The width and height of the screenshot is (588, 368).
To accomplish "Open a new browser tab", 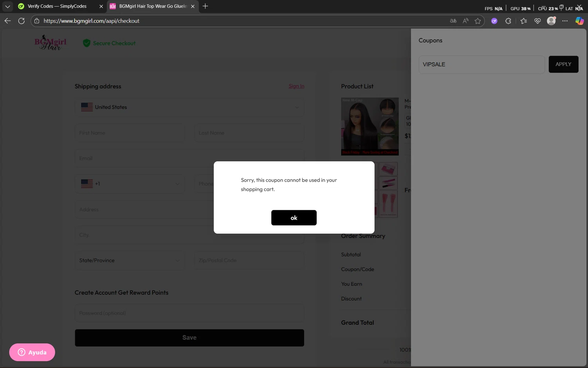I will 205,6.
